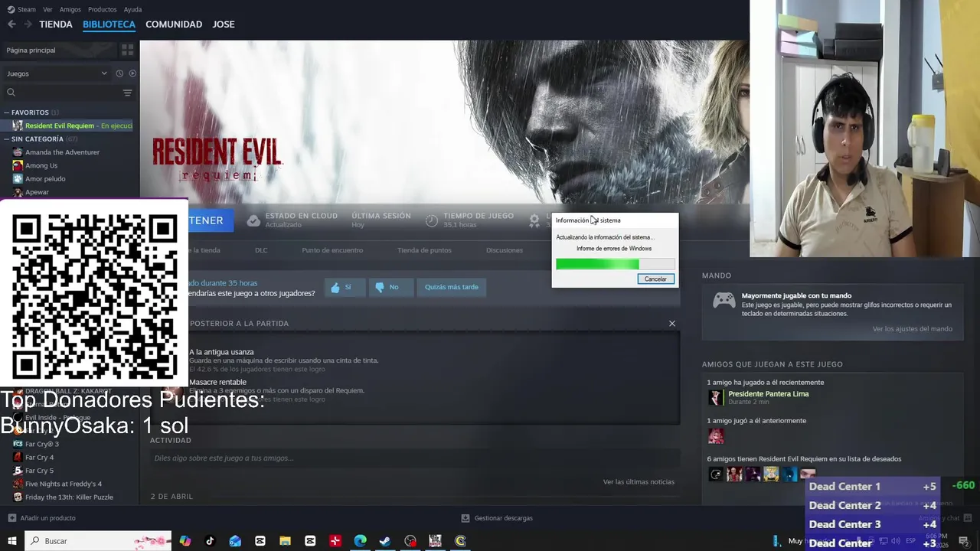Click the cloud status checkmark icon
This screenshot has height=551, width=980.
coord(253,220)
